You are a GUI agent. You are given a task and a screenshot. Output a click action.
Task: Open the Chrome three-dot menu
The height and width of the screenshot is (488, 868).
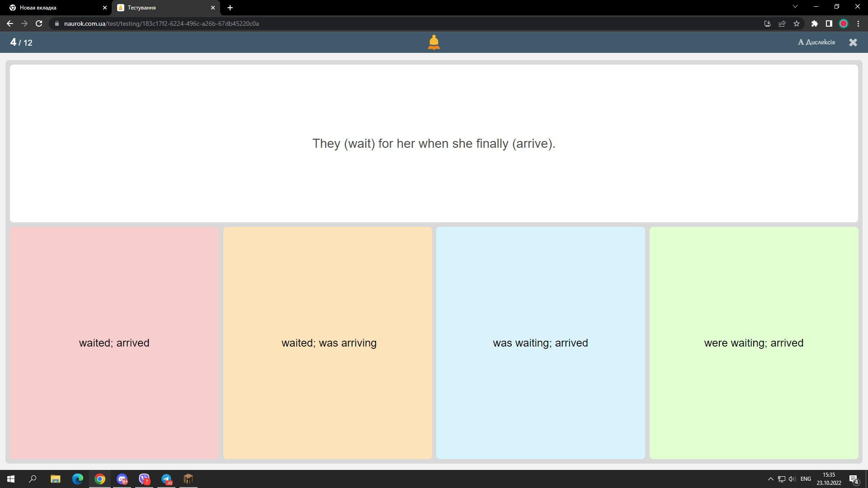pos(858,23)
